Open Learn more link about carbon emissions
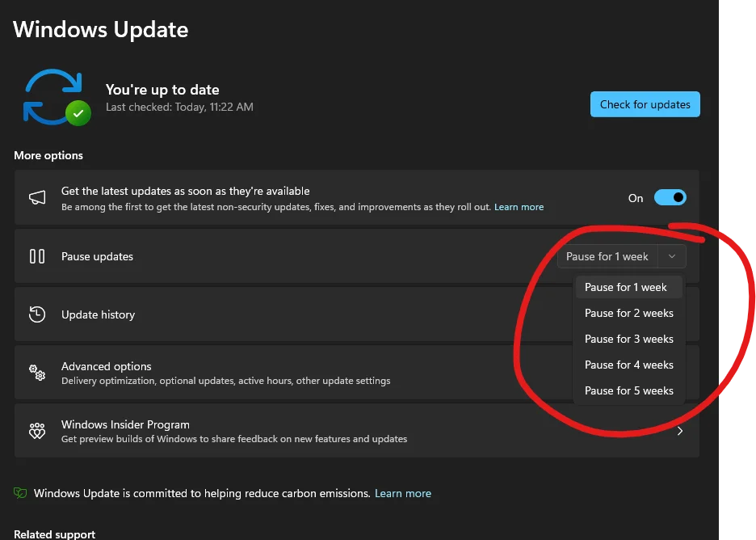This screenshot has width=756, height=540. coord(403,493)
